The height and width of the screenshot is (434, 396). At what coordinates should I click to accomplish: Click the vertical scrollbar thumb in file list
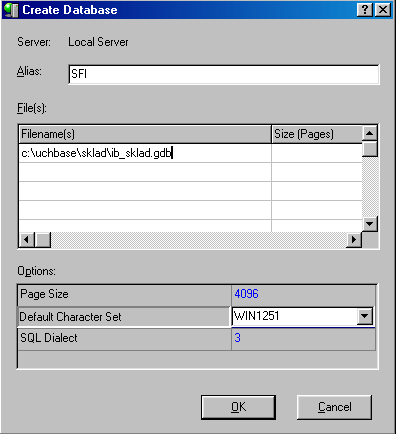369,149
